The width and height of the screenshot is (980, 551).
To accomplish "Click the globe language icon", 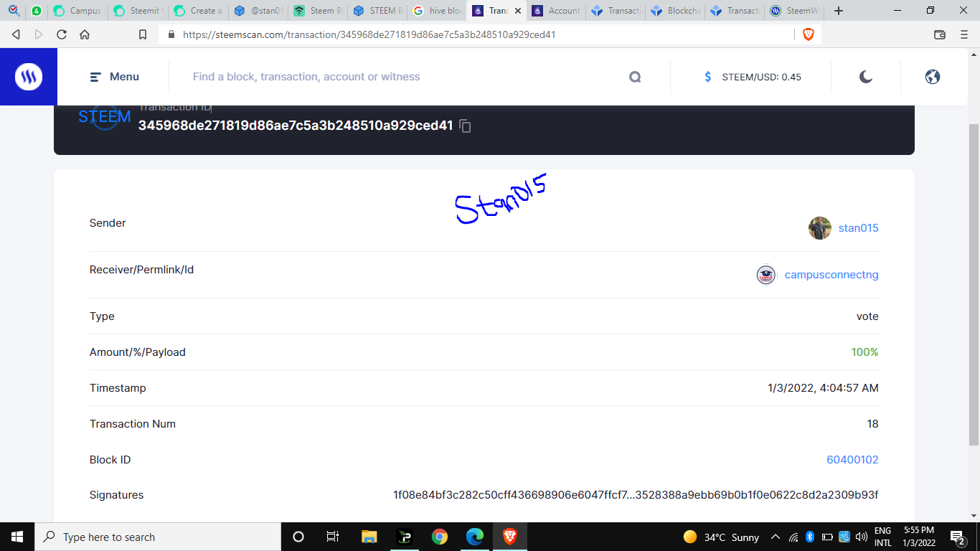I will [x=933, y=77].
